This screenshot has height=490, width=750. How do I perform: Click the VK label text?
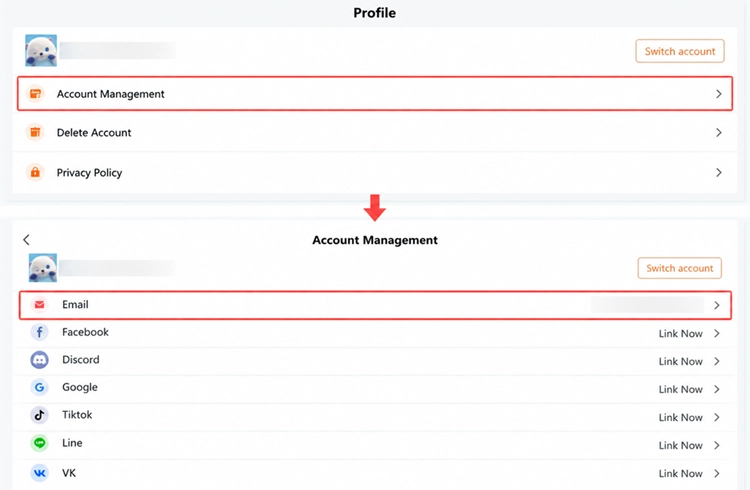(69, 473)
